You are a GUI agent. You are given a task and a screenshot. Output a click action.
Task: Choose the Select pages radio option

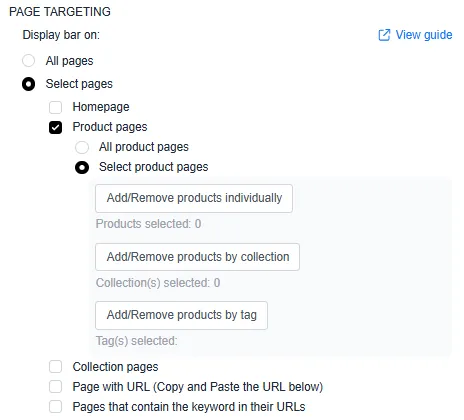tap(28, 84)
